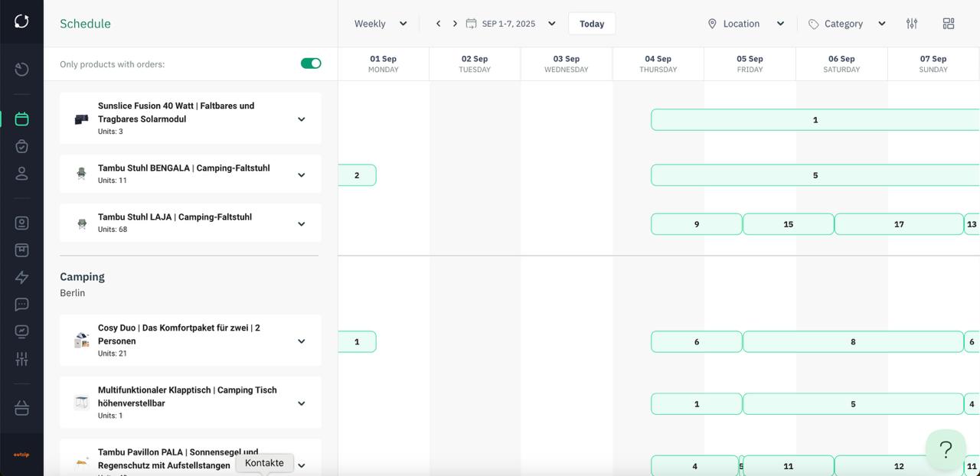
Task: Click the filter sliders icon in sidebar
Action: point(21,358)
